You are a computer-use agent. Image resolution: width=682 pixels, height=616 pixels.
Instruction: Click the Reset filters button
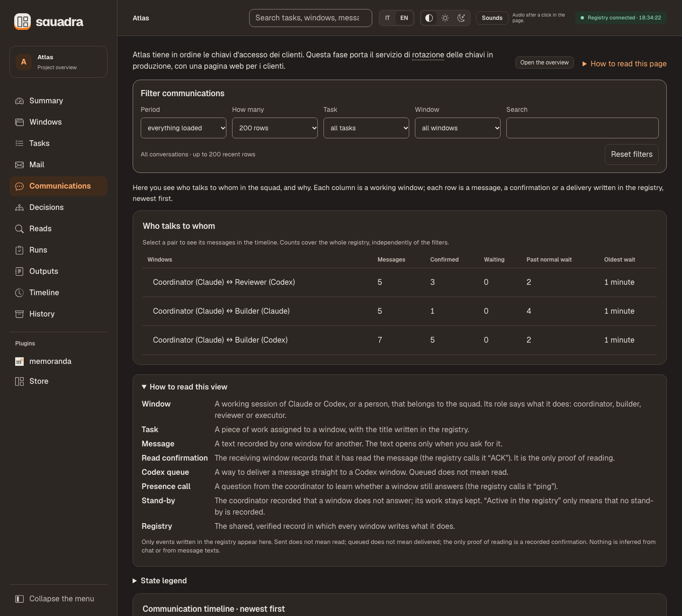click(631, 154)
